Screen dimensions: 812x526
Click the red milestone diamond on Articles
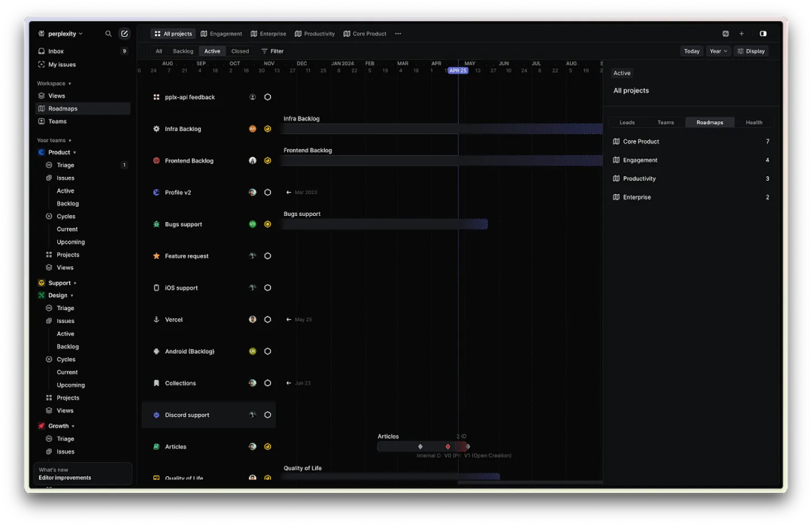[x=448, y=446]
